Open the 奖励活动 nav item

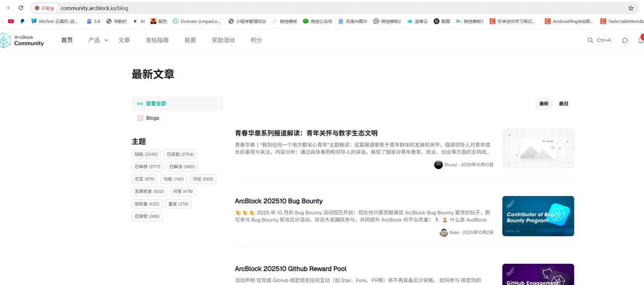coord(223,40)
